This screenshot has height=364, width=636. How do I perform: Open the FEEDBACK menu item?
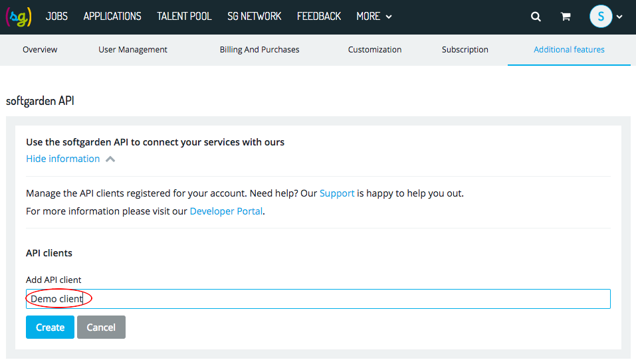tap(319, 17)
